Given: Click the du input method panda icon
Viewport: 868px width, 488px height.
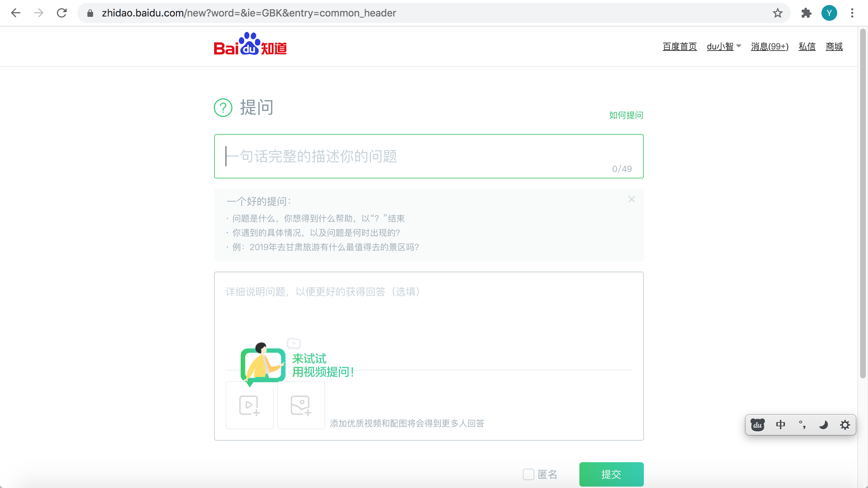Looking at the screenshot, I should [757, 425].
